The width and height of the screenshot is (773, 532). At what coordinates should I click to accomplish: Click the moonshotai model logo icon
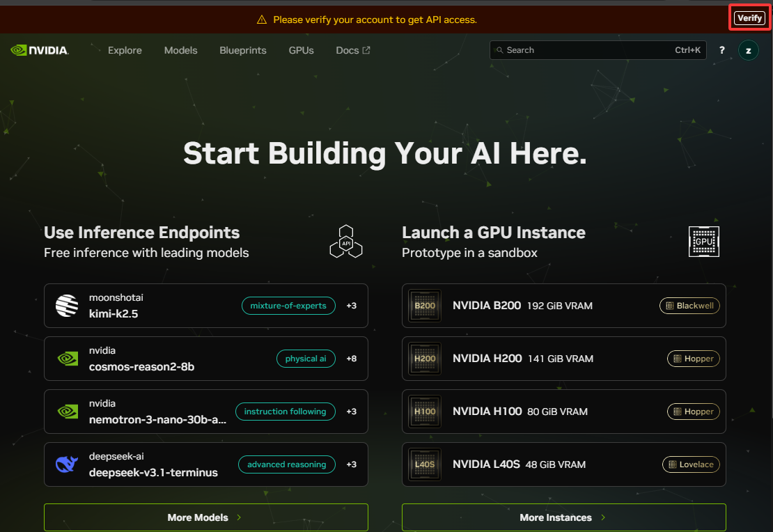tap(68, 306)
